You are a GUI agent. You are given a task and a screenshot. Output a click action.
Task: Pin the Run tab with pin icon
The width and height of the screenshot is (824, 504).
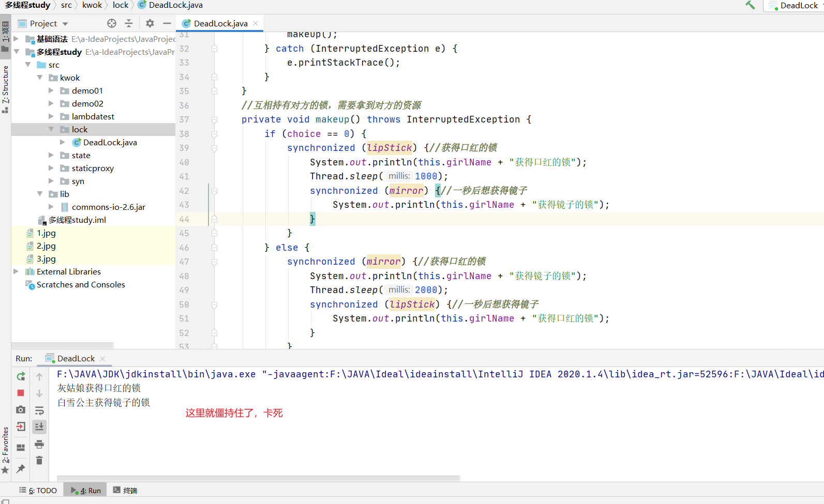[21, 469]
